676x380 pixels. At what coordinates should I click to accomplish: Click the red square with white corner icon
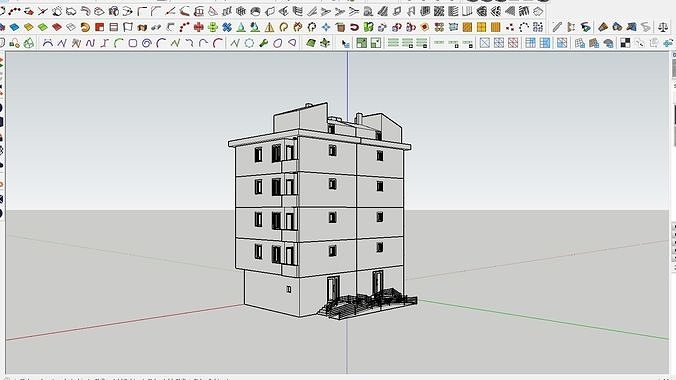pos(100,28)
